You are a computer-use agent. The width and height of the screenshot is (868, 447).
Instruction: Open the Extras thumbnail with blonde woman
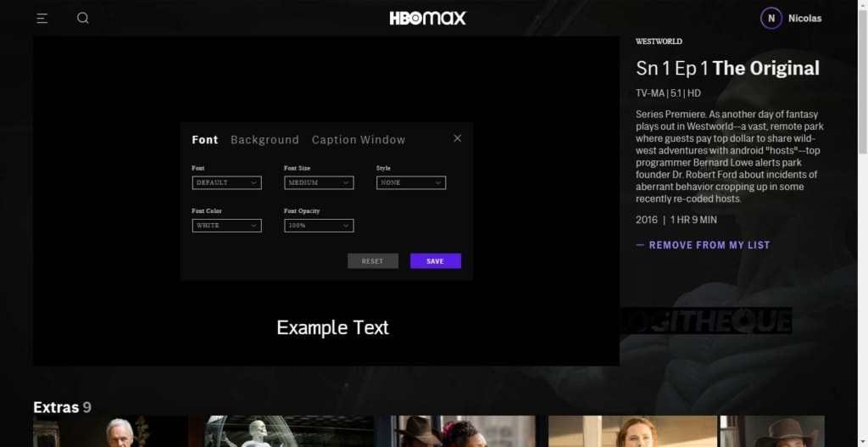(632, 432)
